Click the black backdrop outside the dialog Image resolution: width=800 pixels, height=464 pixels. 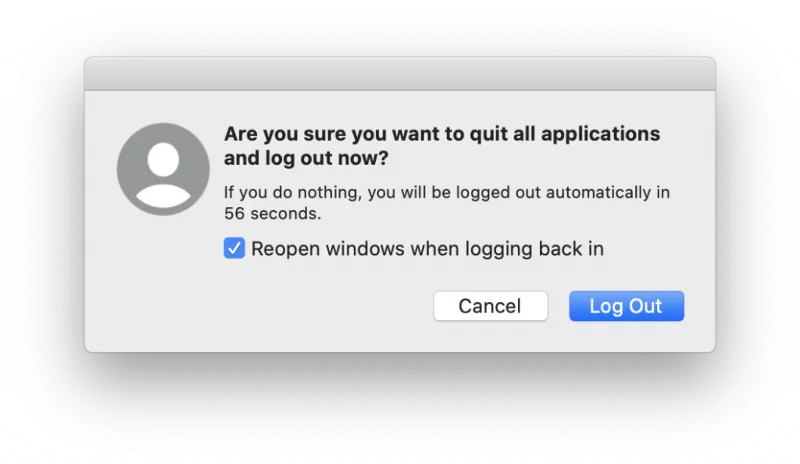(400, 410)
